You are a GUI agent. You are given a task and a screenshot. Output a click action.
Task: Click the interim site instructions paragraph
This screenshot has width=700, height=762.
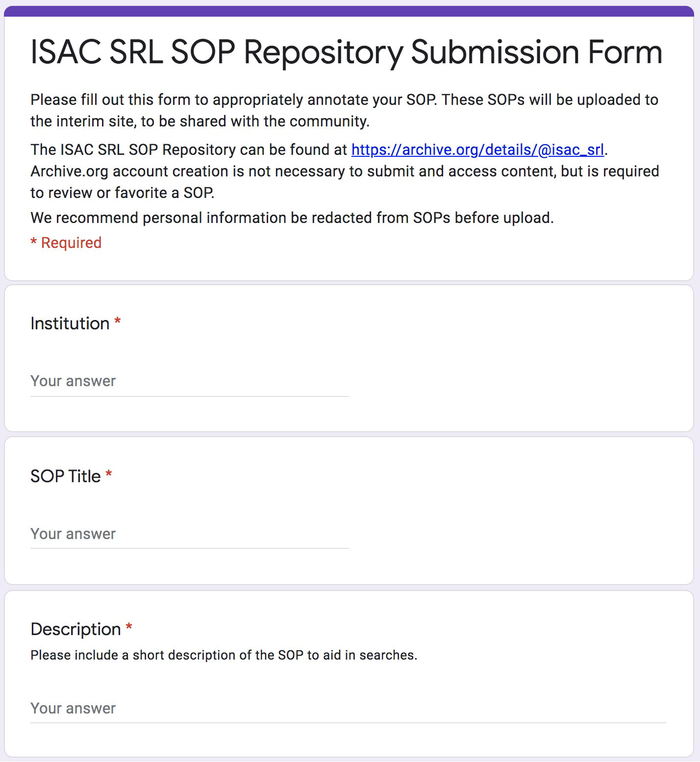[343, 110]
